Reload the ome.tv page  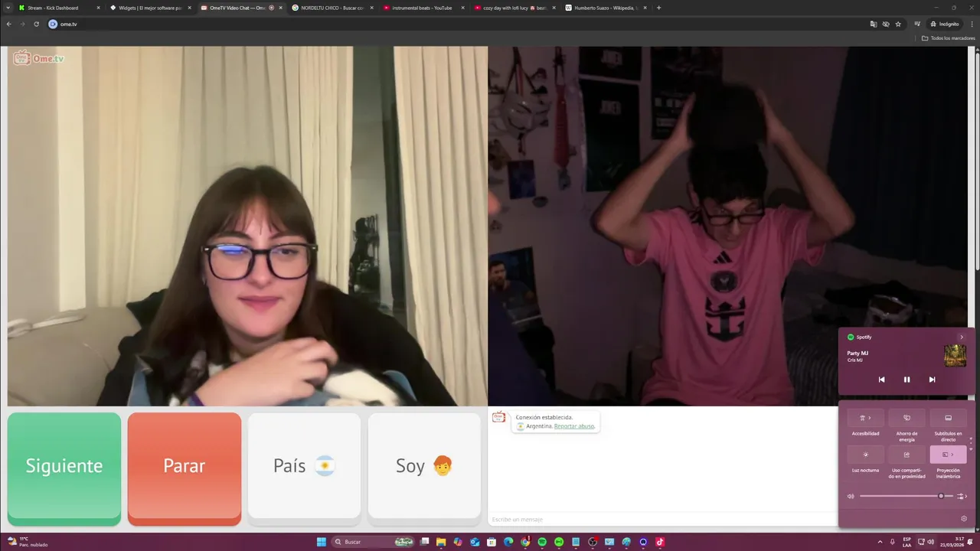(x=36, y=24)
